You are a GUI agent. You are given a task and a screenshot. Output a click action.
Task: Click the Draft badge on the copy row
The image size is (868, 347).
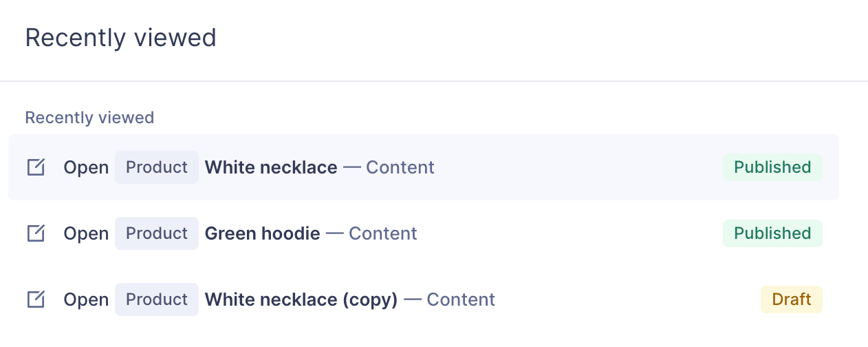(792, 299)
